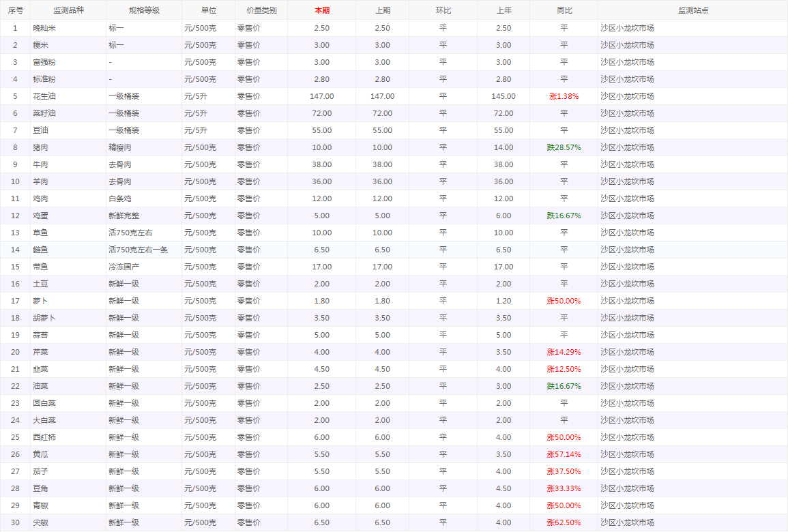The width and height of the screenshot is (788, 532).
Task: Click the 环比 column header
Action: pos(443,10)
